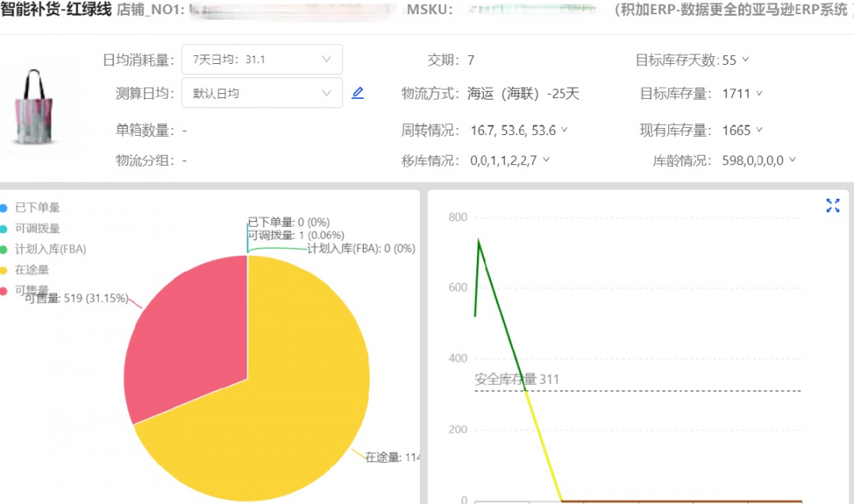Expand the 目标库存量 1711 chevron

click(759, 93)
